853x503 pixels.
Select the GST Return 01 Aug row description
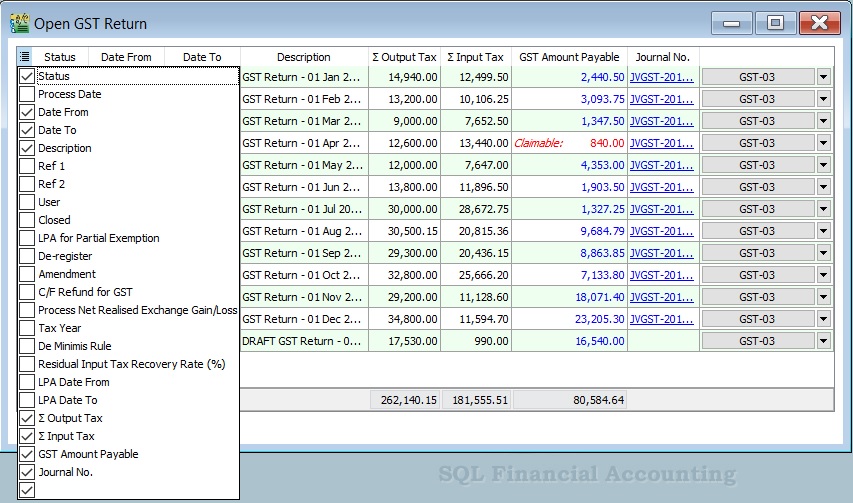304,231
